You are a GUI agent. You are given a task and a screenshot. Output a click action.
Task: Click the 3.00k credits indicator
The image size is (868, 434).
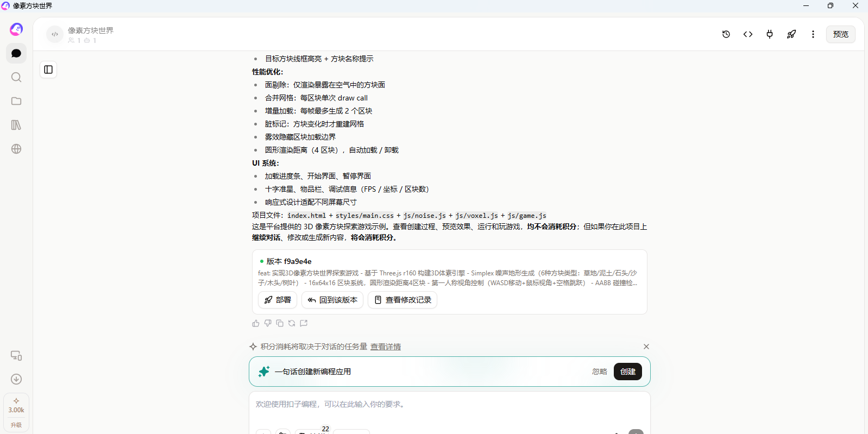[16, 406]
